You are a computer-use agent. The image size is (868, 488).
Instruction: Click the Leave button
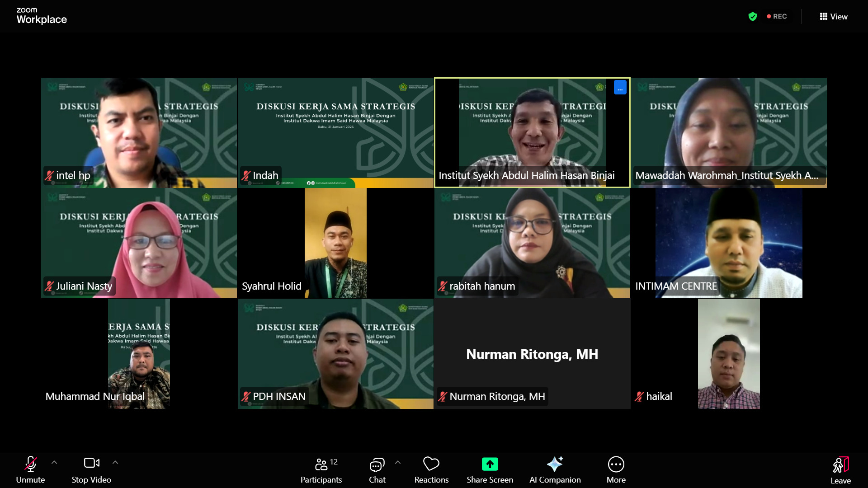pyautogui.click(x=840, y=469)
